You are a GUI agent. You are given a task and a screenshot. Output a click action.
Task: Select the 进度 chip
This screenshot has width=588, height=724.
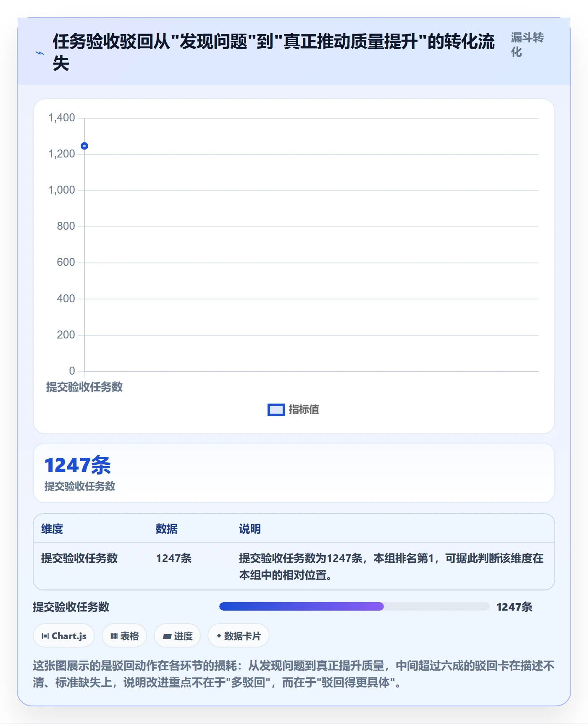click(177, 636)
